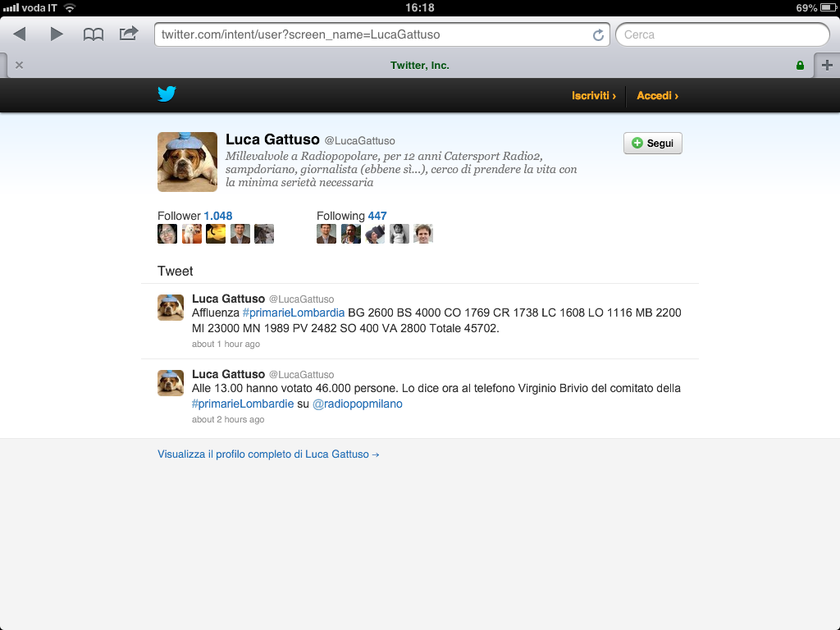Click the 'Tweet' section heading

[x=176, y=271]
